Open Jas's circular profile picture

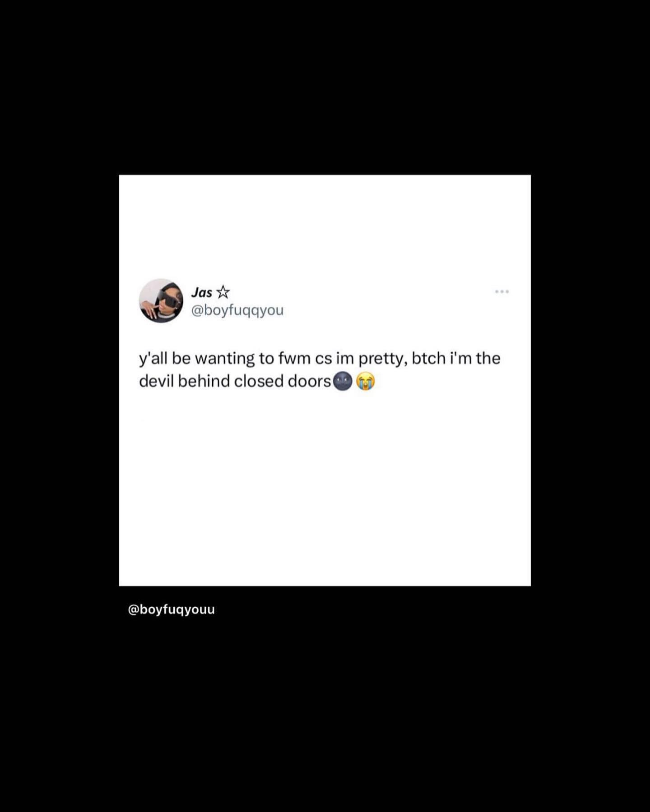[x=161, y=300]
